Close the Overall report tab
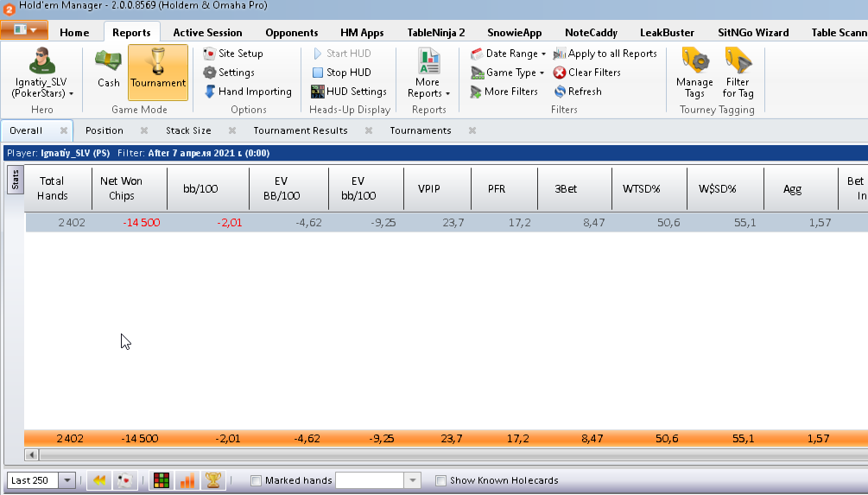868x495 pixels. tap(64, 130)
